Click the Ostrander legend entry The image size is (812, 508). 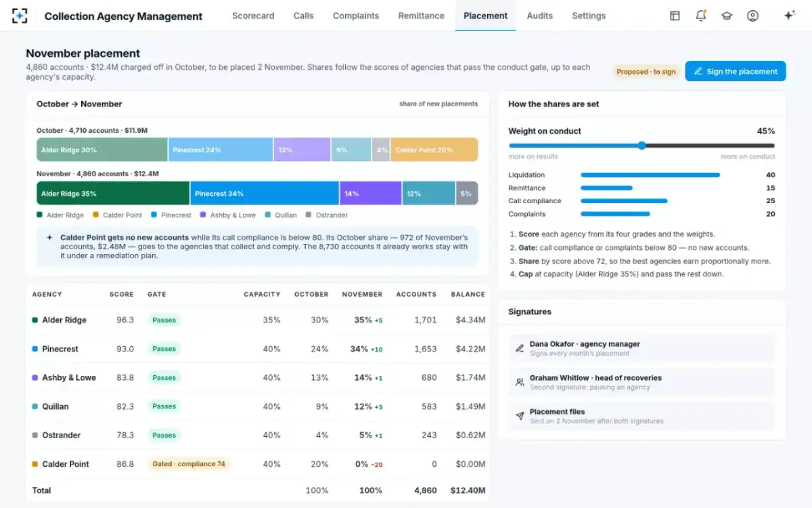327,215
